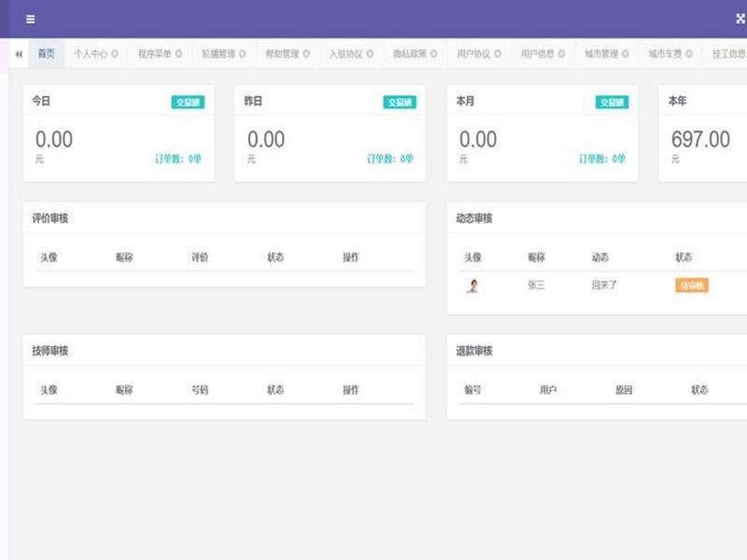Viewport: 747px width, 560px height.
Task: Click the 号码 column header in 技师审核
Action: (200, 390)
